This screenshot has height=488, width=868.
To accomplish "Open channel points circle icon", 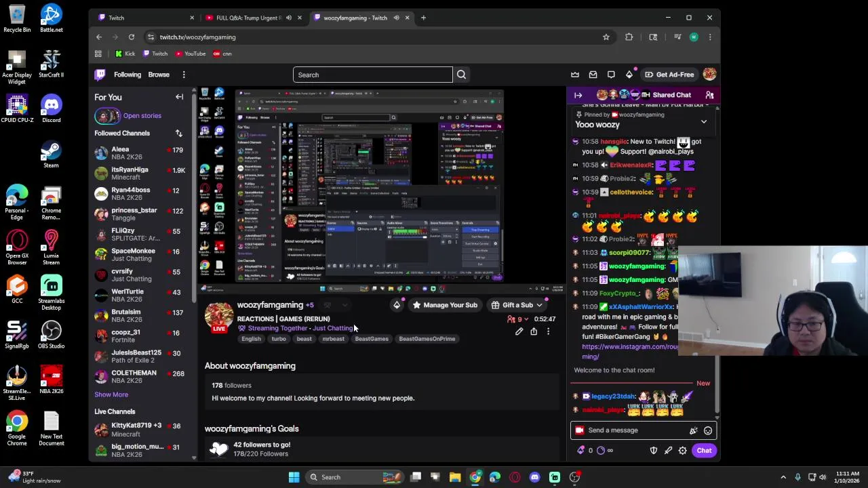I will 601,450.
